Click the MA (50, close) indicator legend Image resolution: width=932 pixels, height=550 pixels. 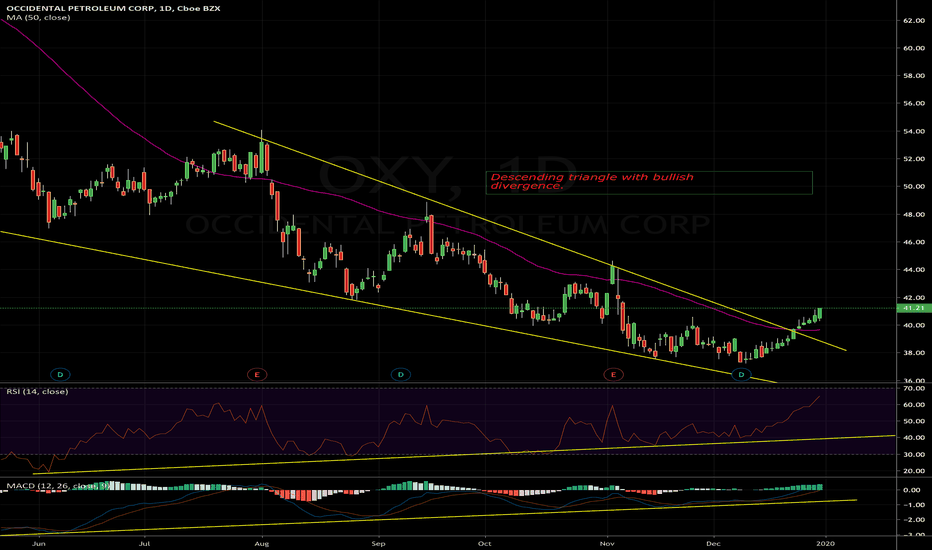(x=38, y=18)
